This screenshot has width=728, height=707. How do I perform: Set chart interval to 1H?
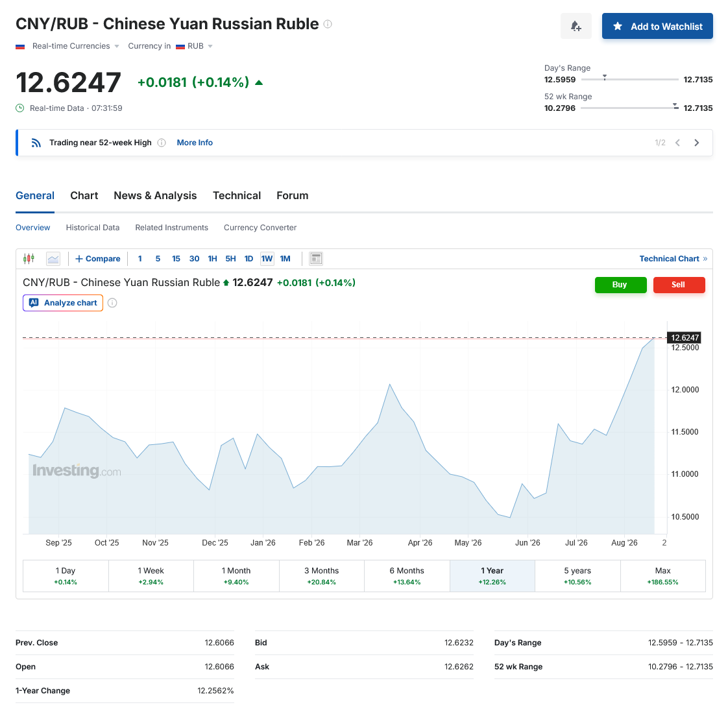point(212,259)
